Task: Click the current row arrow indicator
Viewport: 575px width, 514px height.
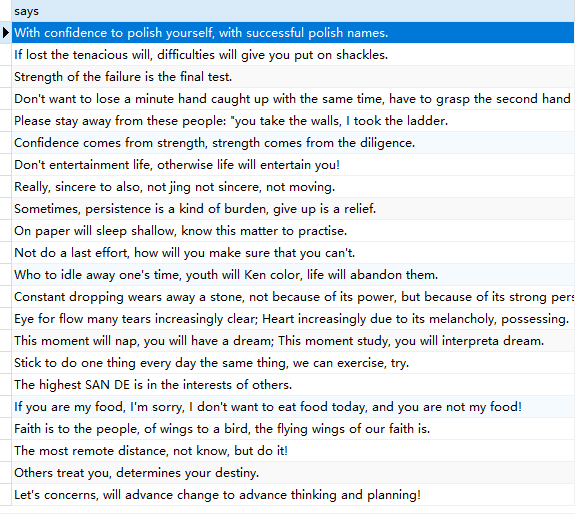Action: tap(6, 33)
